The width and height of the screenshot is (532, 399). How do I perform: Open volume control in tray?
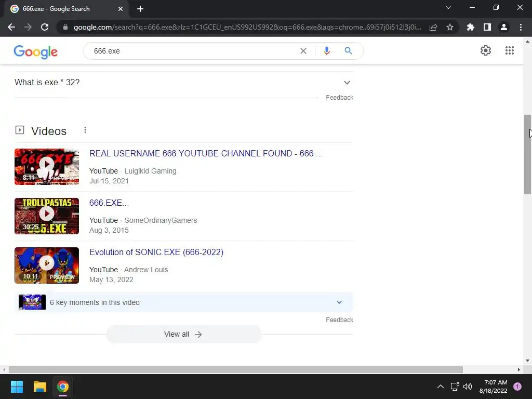tap(468, 387)
